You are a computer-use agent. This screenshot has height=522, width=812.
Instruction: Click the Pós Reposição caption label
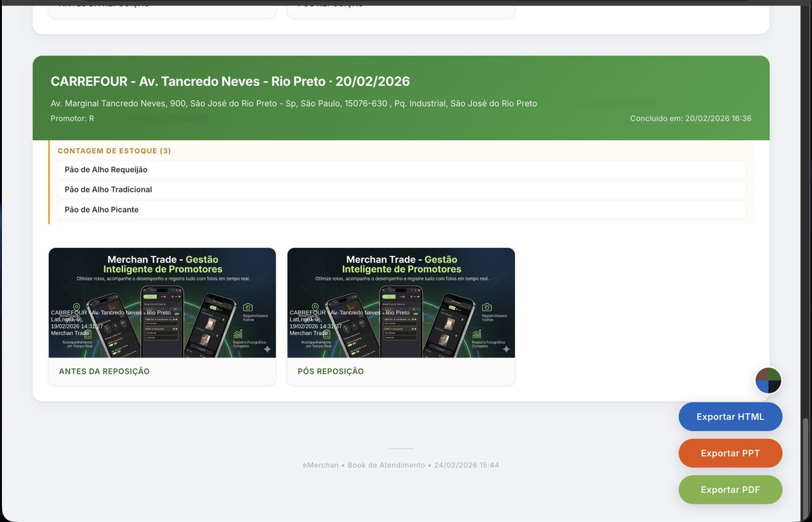[x=331, y=371]
